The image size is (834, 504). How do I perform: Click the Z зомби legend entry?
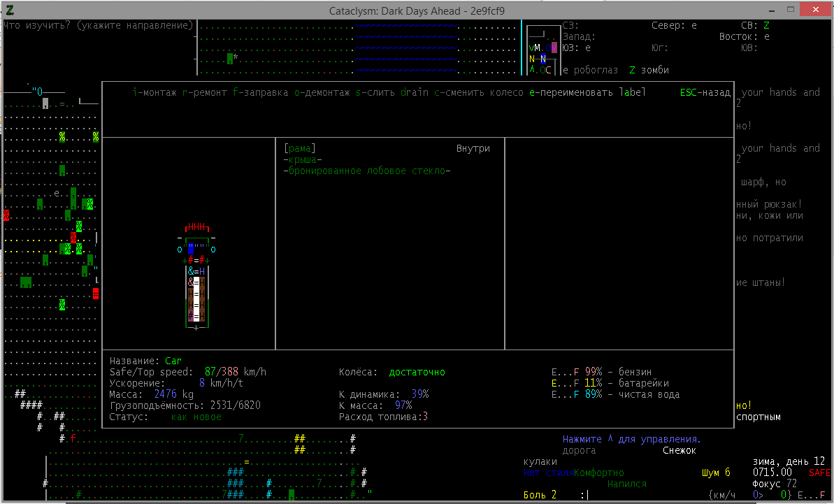point(649,70)
